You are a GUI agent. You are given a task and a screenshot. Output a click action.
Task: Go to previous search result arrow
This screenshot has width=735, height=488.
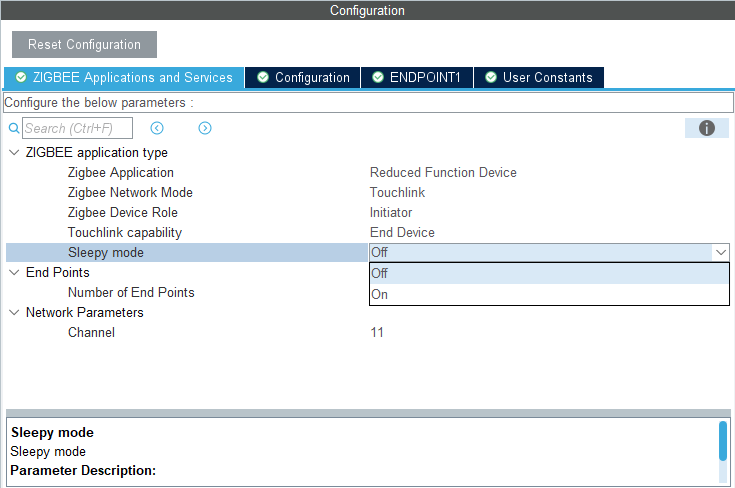pos(156,128)
